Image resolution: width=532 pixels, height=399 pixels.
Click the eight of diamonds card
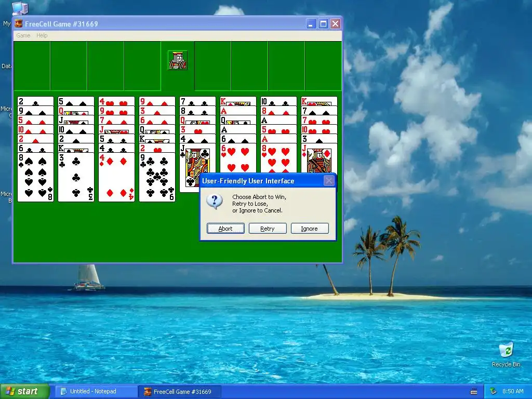tap(278, 110)
